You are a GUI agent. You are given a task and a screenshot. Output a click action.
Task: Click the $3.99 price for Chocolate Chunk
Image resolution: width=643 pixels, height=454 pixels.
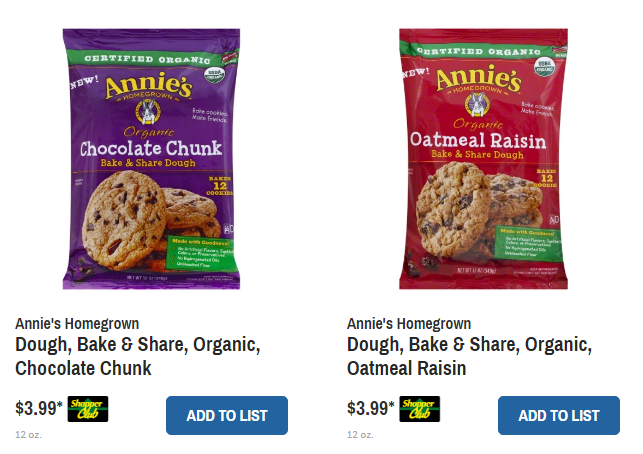point(39,408)
